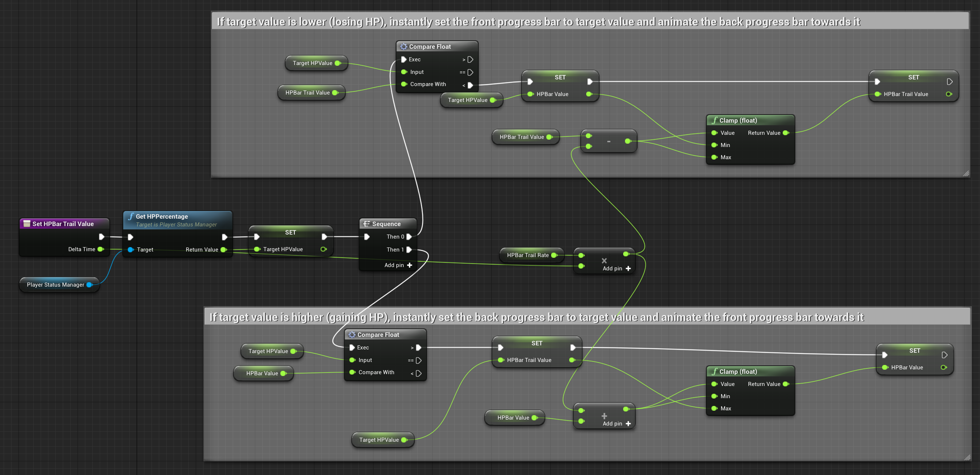The height and width of the screenshot is (475, 980).
Task: Click the multiply node's output pin
Action: click(626, 254)
